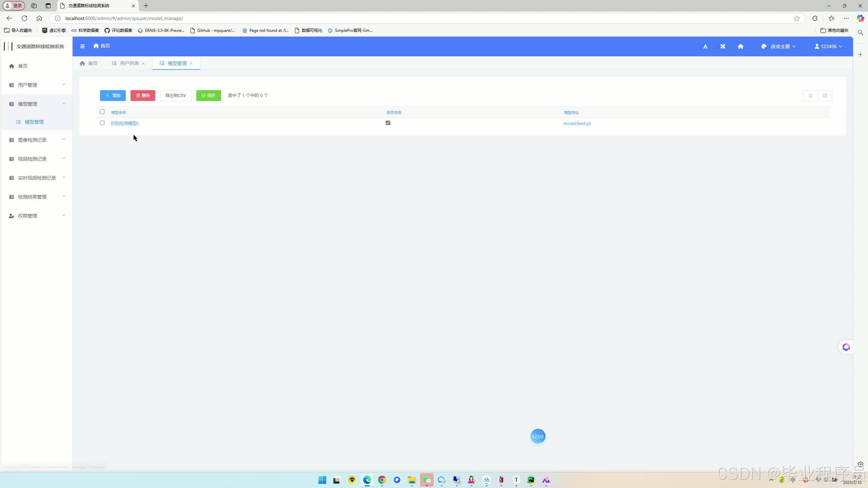Click the house icon in the blue header
The height and width of the screenshot is (488, 868).
pyautogui.click(x=741, y=46)
